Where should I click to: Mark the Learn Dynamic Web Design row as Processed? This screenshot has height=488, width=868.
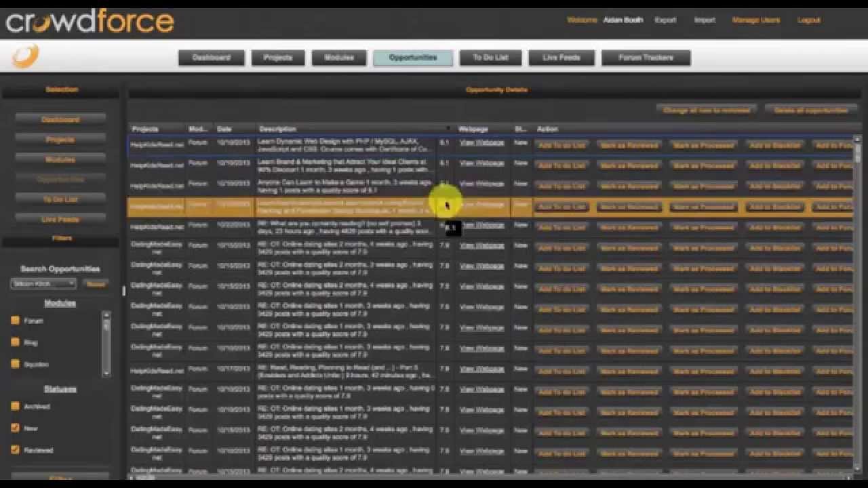click(x=703, y=145)
